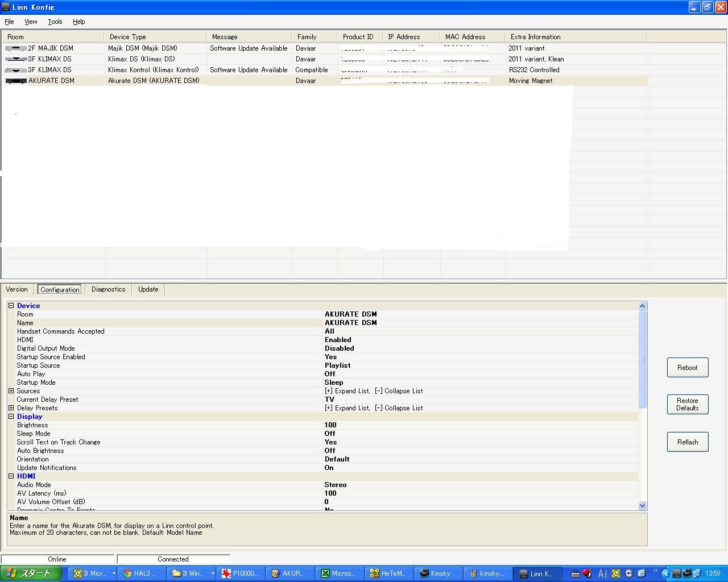
Task: Select the Configuration tab
Action: tap(60, 289)
